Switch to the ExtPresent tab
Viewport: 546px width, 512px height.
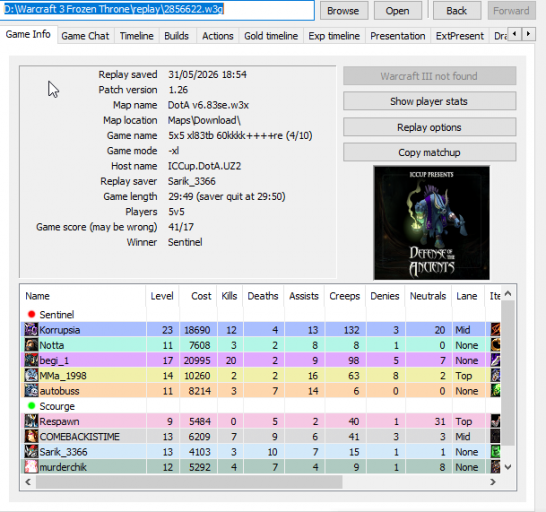(460, 36)
